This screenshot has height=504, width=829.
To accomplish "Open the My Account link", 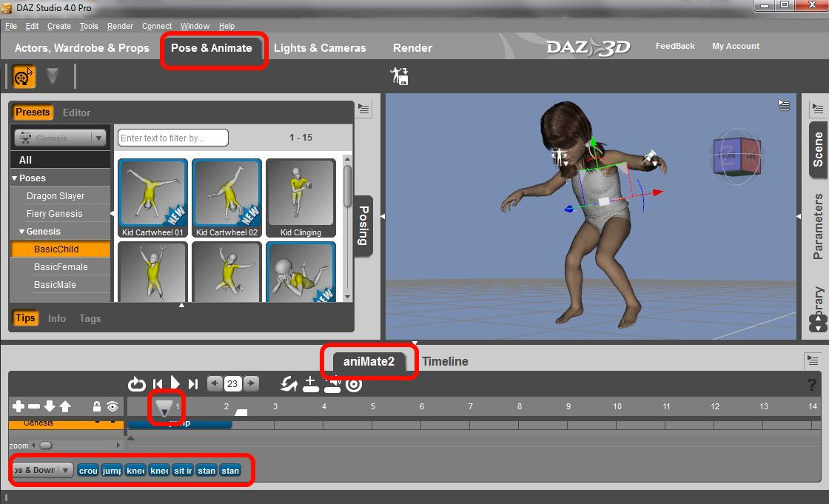I will tap(736, 46).
